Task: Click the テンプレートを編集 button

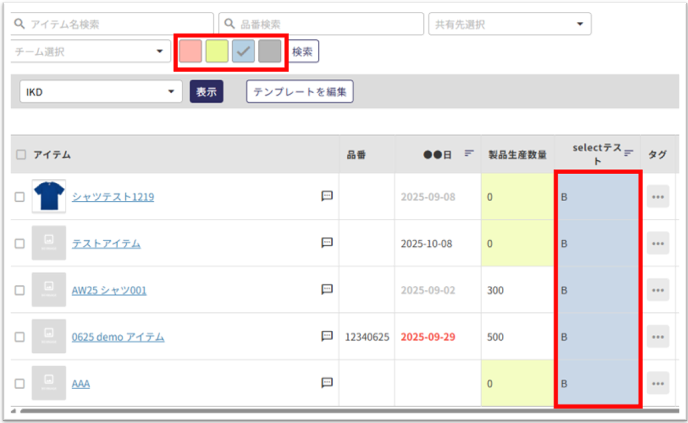Action: (x=300, y=92)
